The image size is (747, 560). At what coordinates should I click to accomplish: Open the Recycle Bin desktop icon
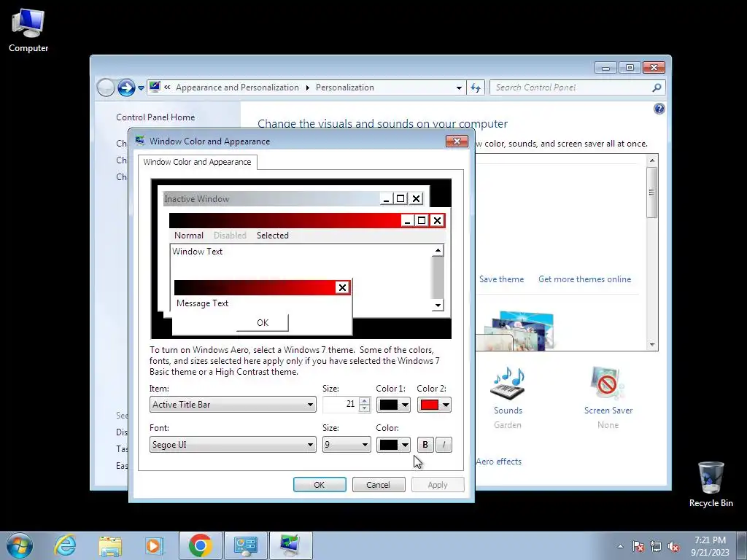[711, 484]
